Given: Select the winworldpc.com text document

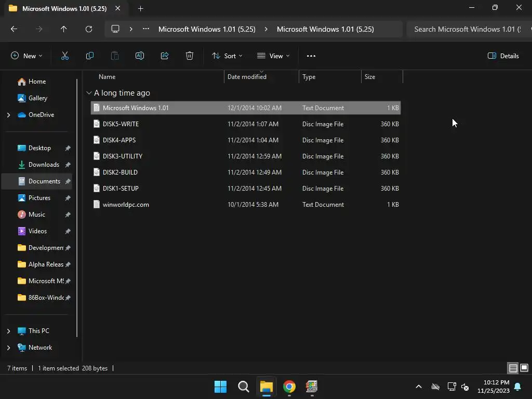Looking at the screenshot, I should (246, 205).
